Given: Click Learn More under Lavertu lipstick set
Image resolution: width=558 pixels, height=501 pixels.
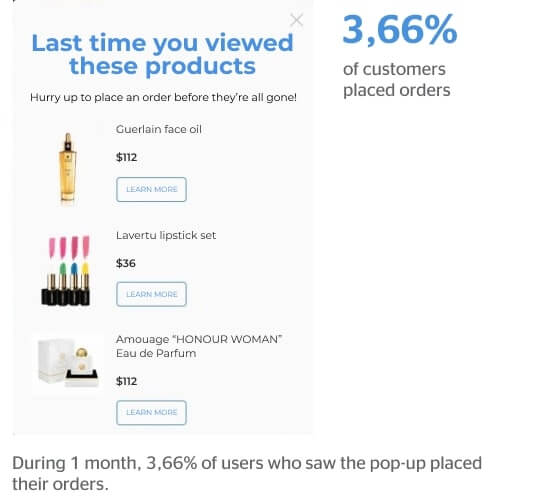Looking at the screenshot, I should click(151, 294).
